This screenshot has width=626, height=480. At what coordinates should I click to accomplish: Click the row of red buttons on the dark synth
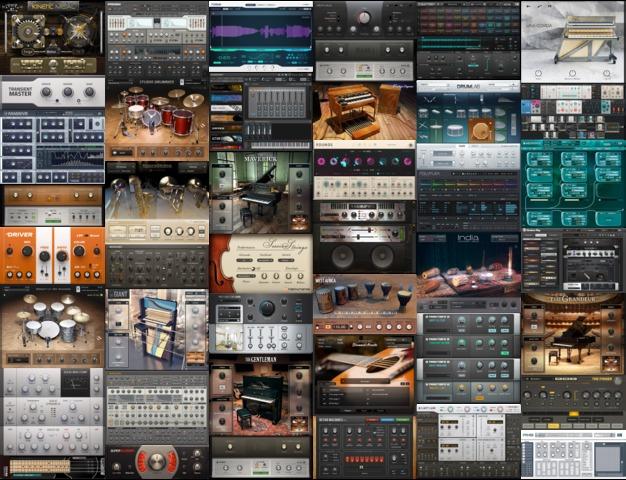pos(364,459)
